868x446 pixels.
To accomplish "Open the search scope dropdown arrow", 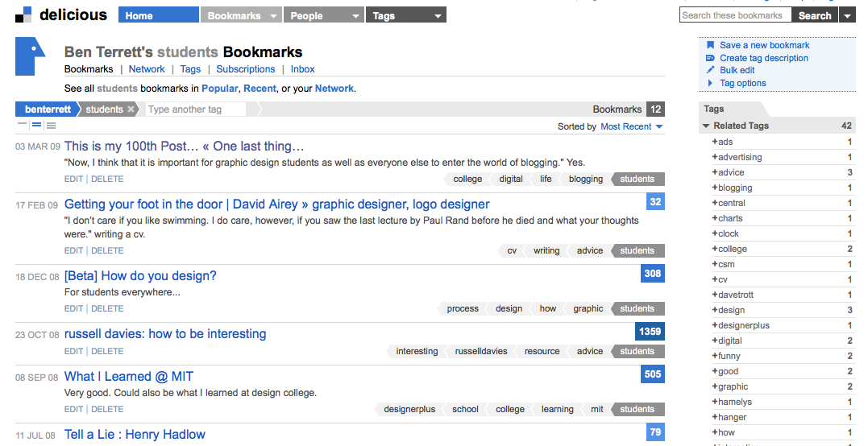I will (847, 15).
